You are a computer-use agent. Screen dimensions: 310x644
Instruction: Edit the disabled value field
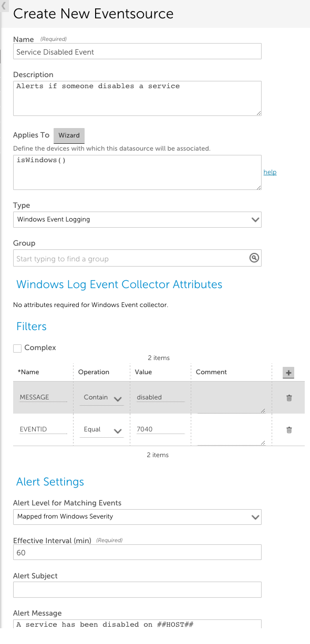(160, 397)
